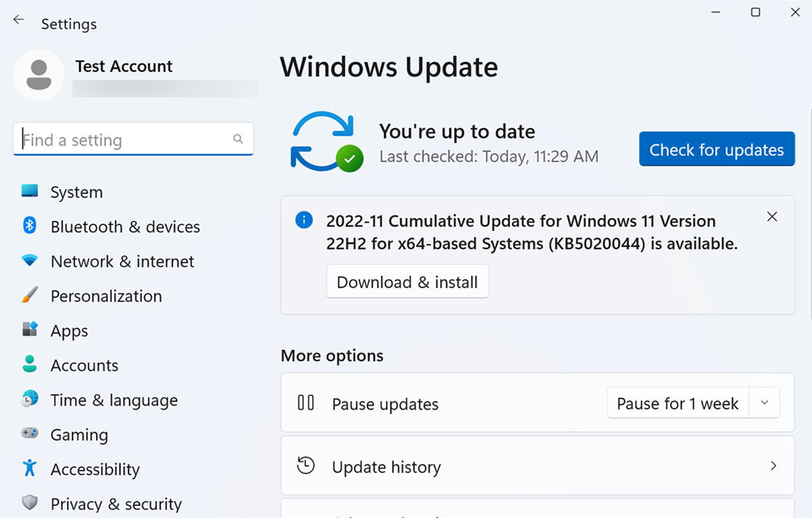This screenshot has width=812, height=518.
Task: Maximize the Settings window
Action: click(x=755, y=12)
